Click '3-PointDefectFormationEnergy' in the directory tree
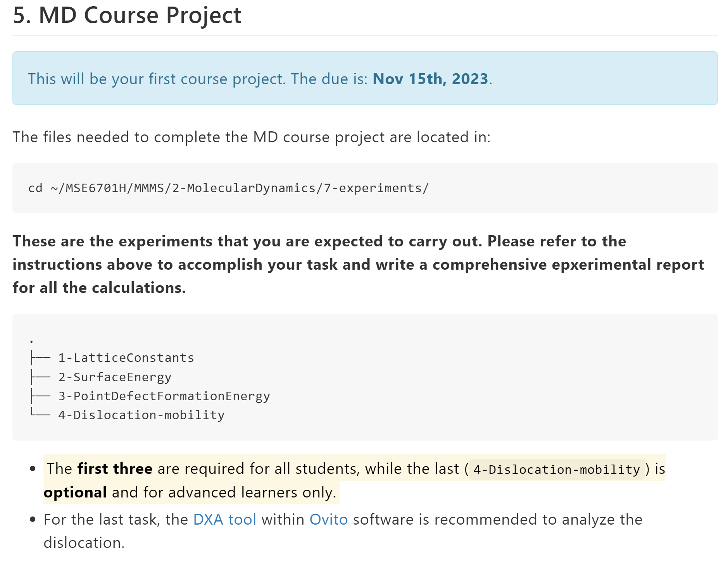Viewport: 728px width, 568px height. tap(164, 396)
